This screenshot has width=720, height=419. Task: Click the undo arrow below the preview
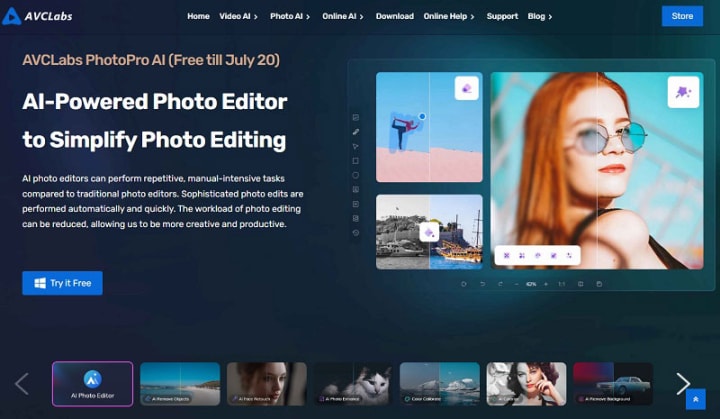(482, 284)
